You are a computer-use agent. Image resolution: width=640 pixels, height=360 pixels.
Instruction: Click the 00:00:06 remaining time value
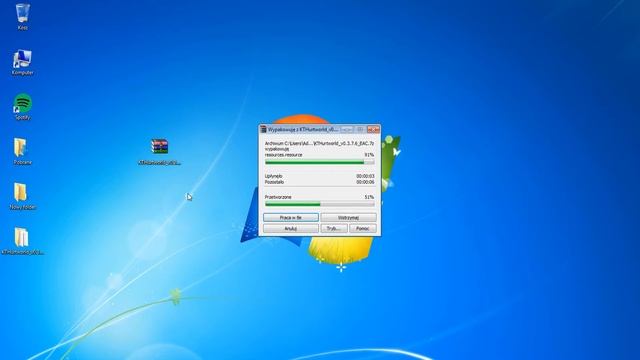click(x=365, y=182)
